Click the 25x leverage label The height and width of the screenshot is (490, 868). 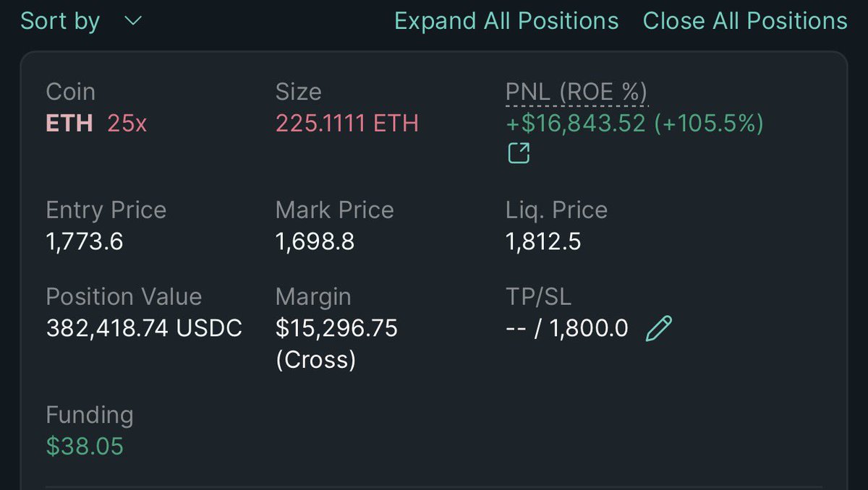pos(127,124)
